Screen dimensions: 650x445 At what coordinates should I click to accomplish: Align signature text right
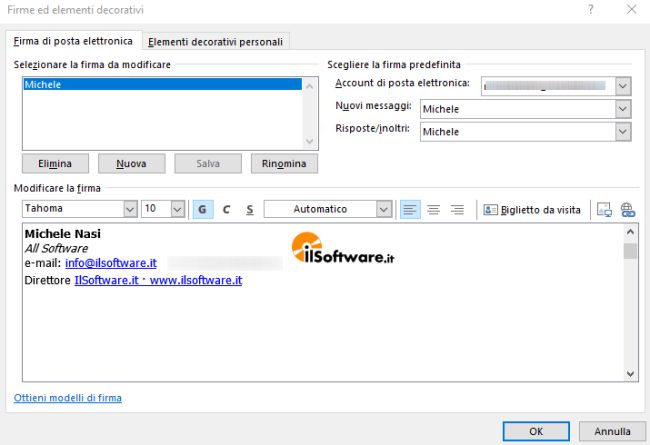(x=457, y=209)
